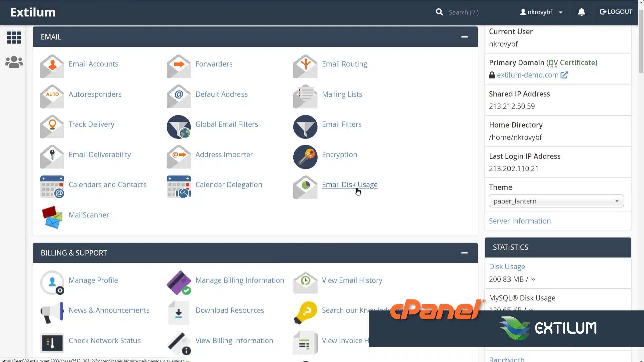The image size is (644, 362).
Task: Open the Default Address @ icon
Action: tap(178, 96)
